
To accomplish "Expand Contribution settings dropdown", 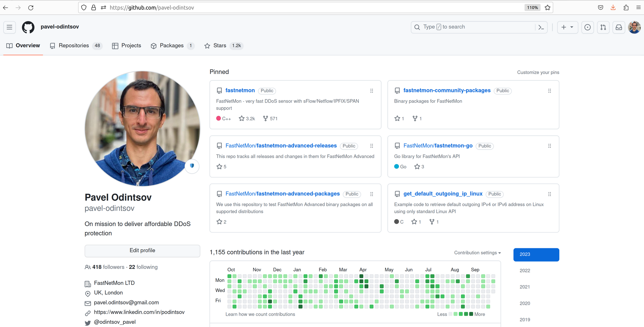I will pos(478,253).
